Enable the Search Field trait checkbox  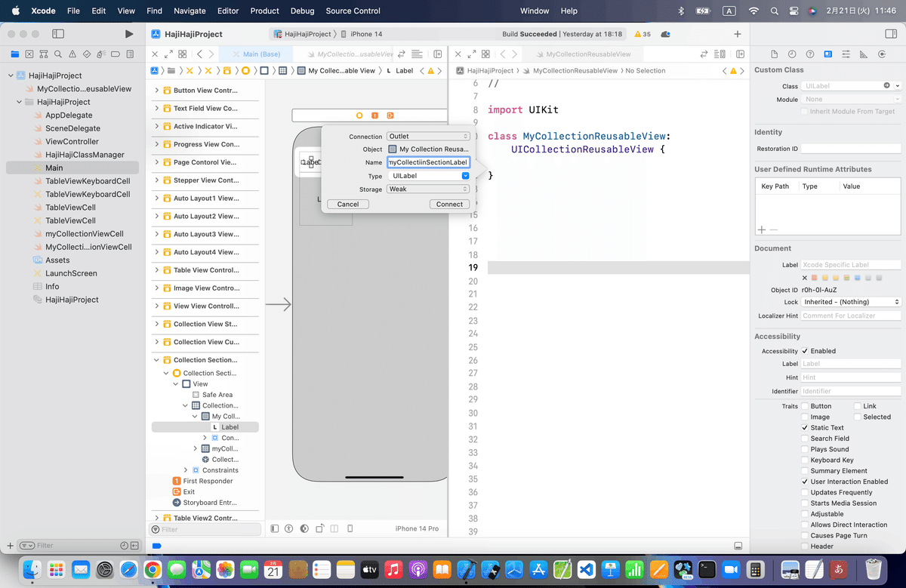coord(805,439)
